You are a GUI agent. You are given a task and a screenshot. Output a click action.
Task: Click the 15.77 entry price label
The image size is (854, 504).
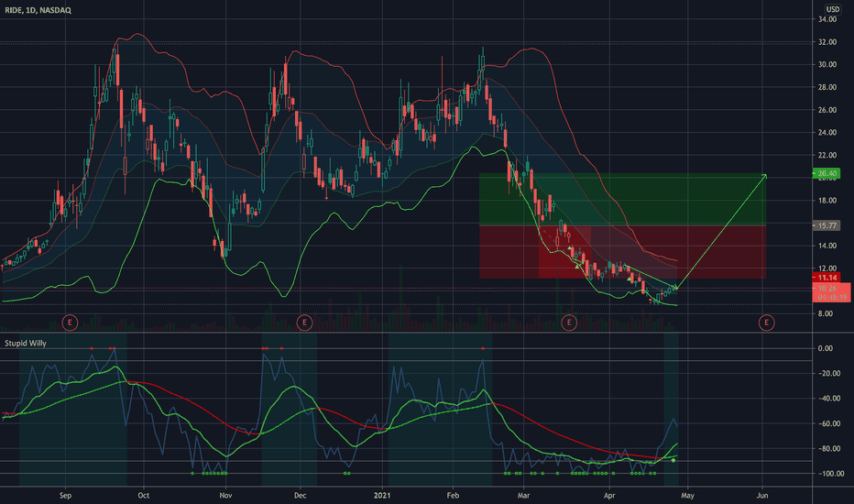827,225
